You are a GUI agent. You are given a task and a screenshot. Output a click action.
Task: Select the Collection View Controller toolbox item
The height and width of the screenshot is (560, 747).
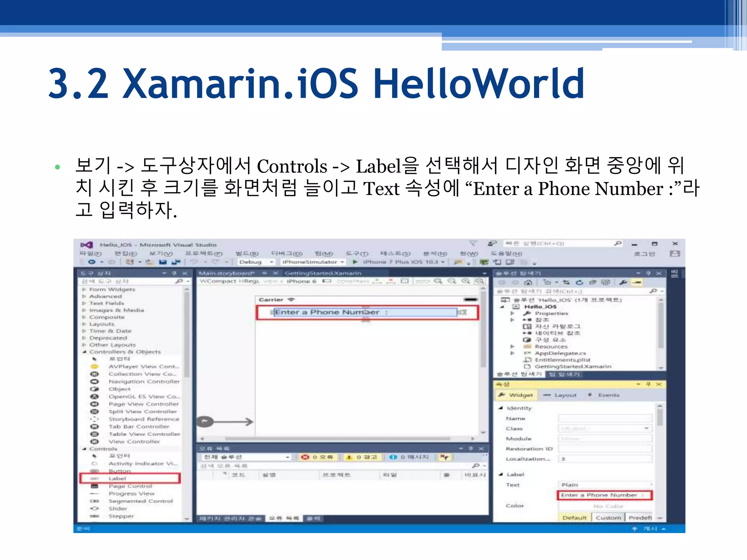(x=142, y=374)
